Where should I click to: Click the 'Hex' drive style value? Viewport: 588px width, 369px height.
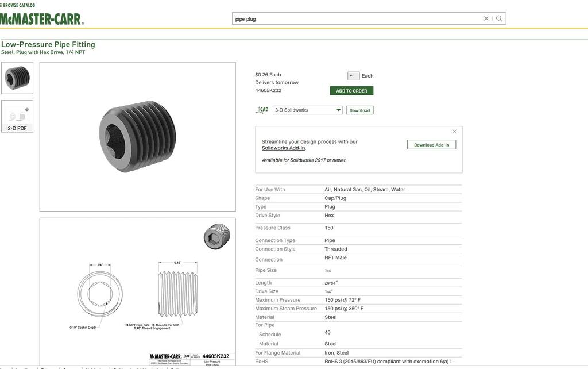pos(329,216)
